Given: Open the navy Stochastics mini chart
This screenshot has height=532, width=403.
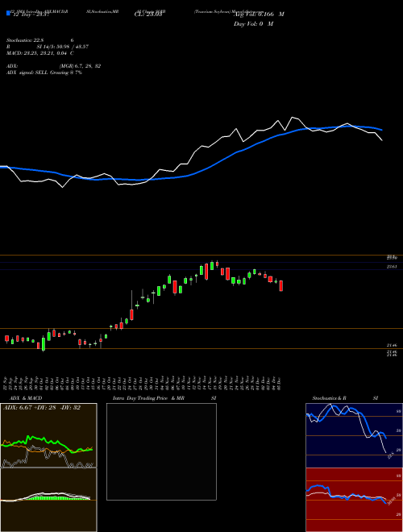Looking at the screenshot, I should [x=354, y=435].
